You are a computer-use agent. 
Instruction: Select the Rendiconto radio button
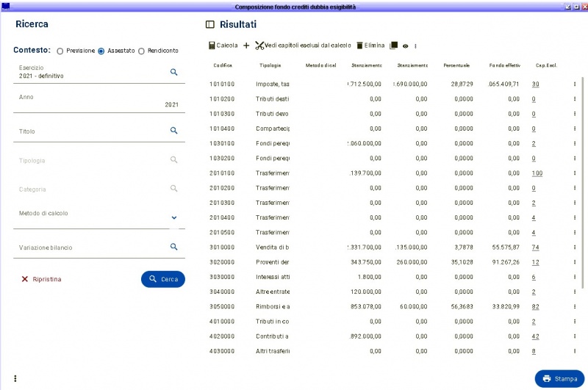click(141, 51)
